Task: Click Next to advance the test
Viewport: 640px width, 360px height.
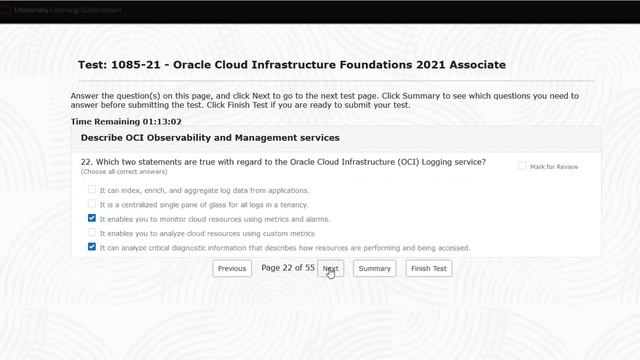Action: click(331, 269)
